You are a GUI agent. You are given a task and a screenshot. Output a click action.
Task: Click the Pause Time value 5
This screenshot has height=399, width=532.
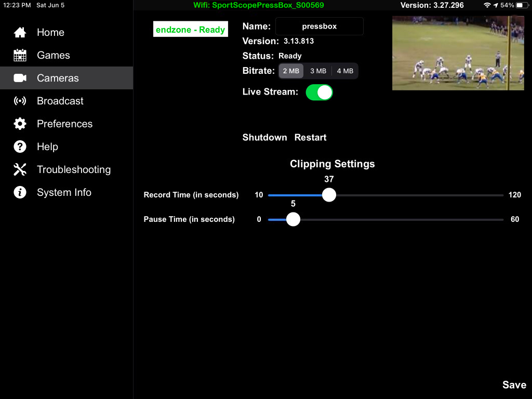point(293,204)
